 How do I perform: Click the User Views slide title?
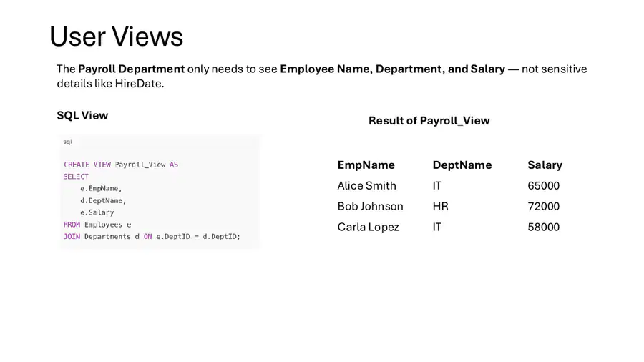[116, 36]
